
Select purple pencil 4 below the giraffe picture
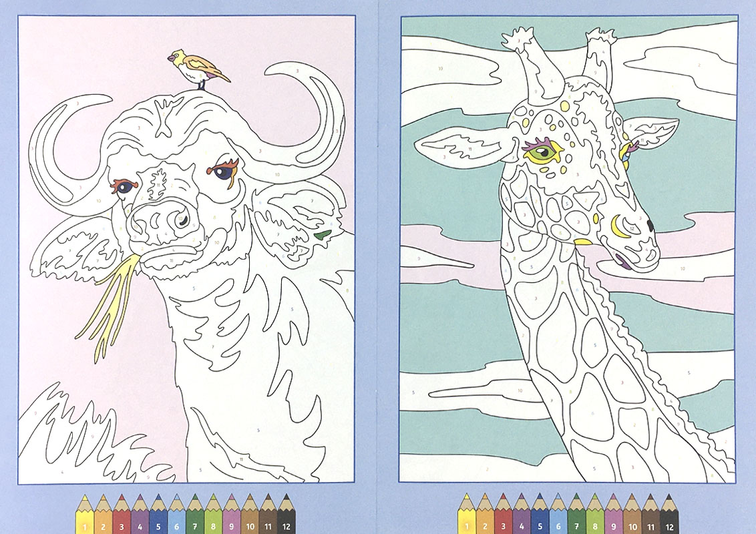(x=521, y=514)
